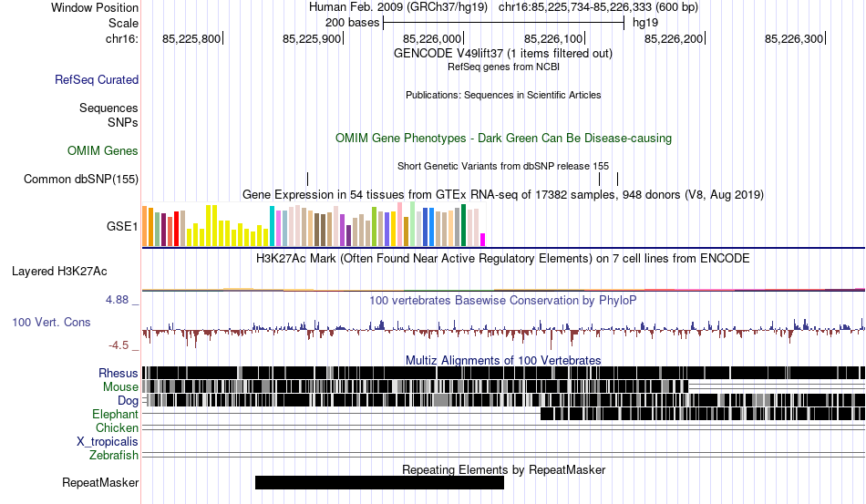The image size is (866, 504).
Task: Click the magenta bar in GSE1 expression chart
Action: [x=483, y=240]
